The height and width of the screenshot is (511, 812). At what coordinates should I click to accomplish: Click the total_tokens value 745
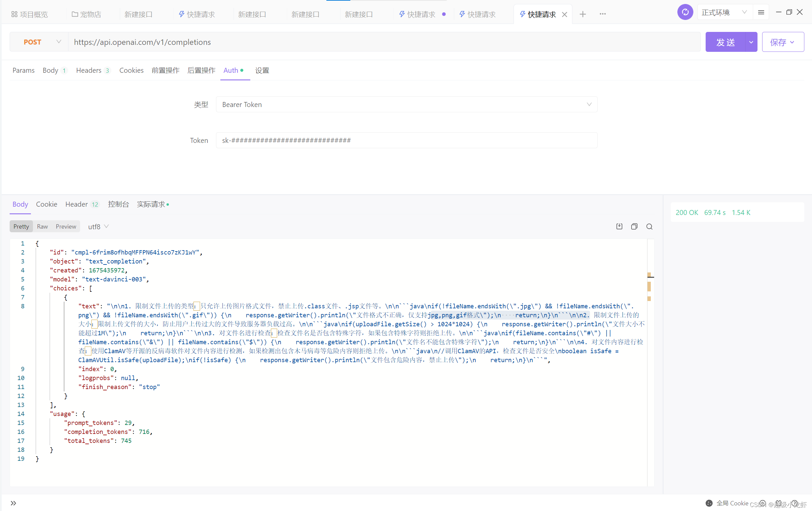point(126,441)
